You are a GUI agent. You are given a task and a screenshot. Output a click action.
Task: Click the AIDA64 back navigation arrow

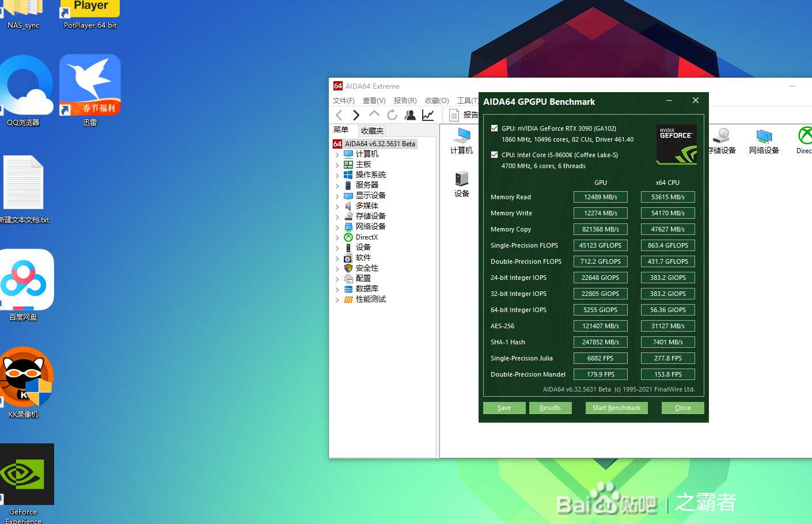(339, 115)
